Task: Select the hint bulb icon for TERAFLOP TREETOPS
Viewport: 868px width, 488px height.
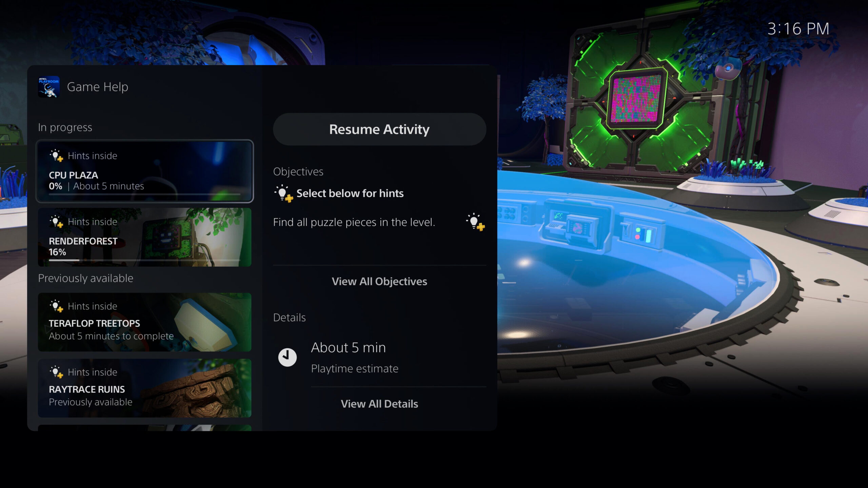Action: point(57,306)
